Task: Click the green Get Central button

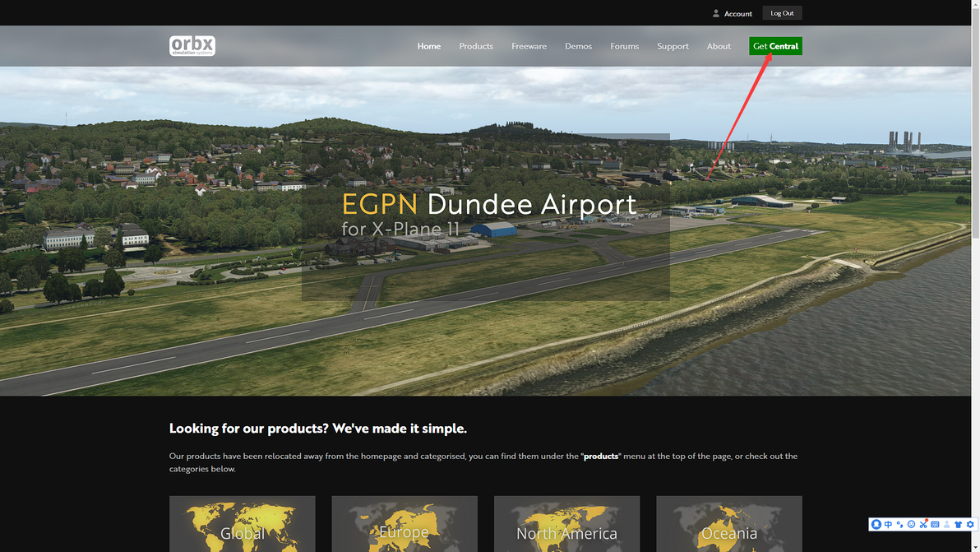Action: (x=775, y=46)
